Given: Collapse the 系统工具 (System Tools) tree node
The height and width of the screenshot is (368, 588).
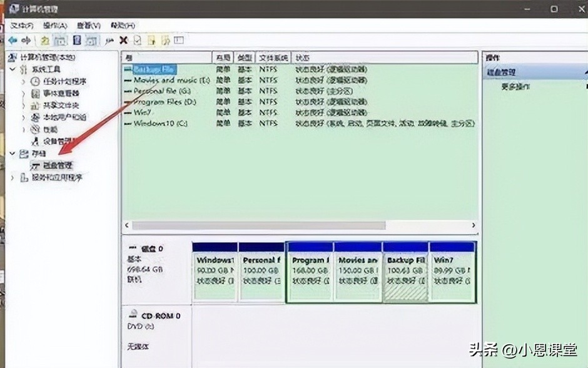Looking at the screenshot, I should (11, 68).
